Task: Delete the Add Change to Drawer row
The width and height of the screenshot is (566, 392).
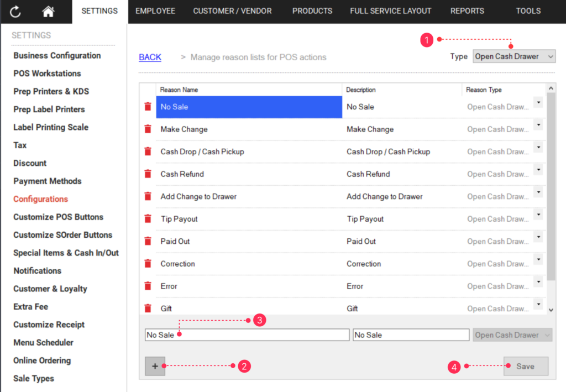Action: tap(148, 196)
